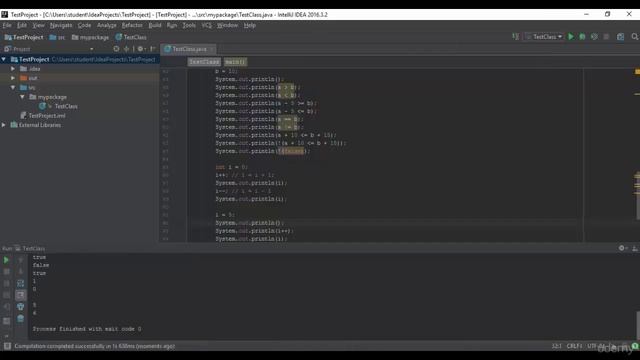This screenshot has height=360, width=640.
Task: Select the out folder in project tree
Action: [33, 78]
